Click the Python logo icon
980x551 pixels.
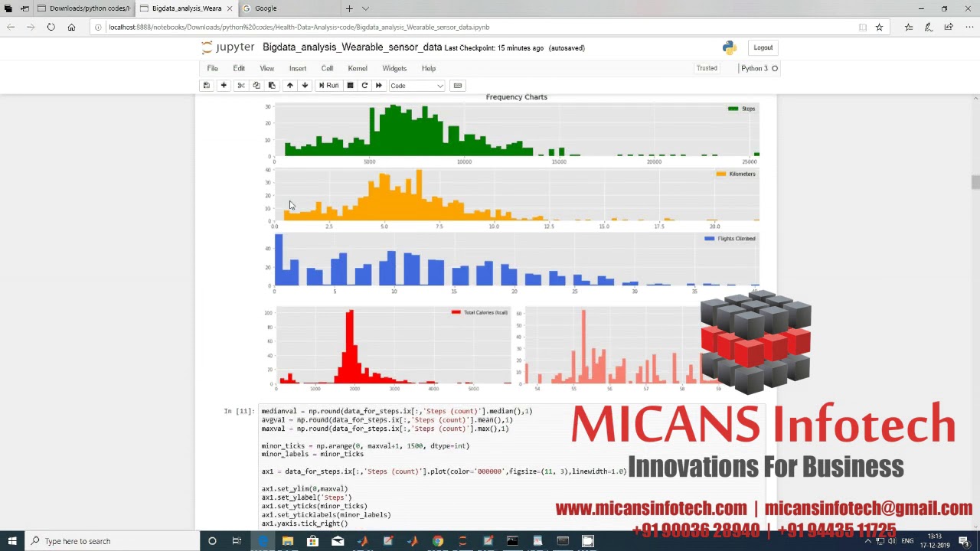point(730,47)
